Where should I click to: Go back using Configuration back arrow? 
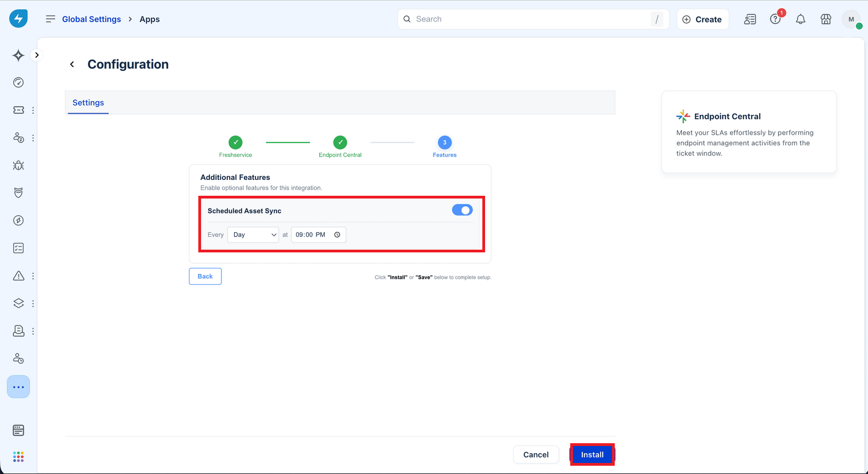point(72,64)
